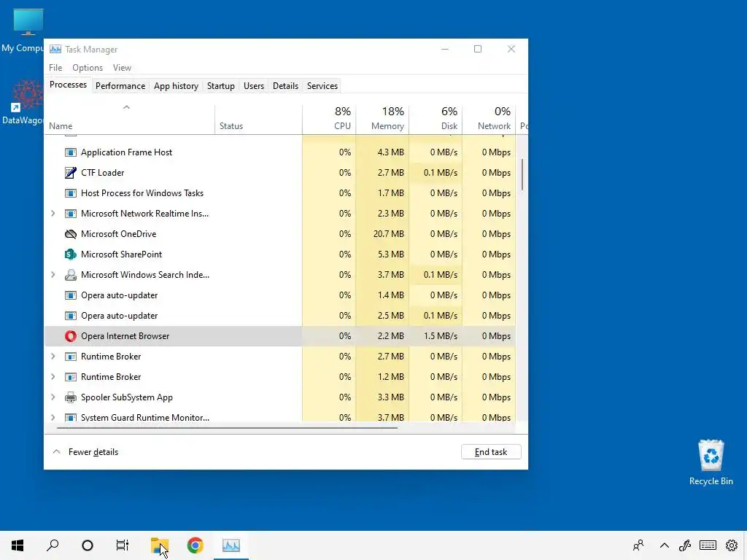Open the Options menu
This screenshot has width=747, height=560.
tap(88, 68)
